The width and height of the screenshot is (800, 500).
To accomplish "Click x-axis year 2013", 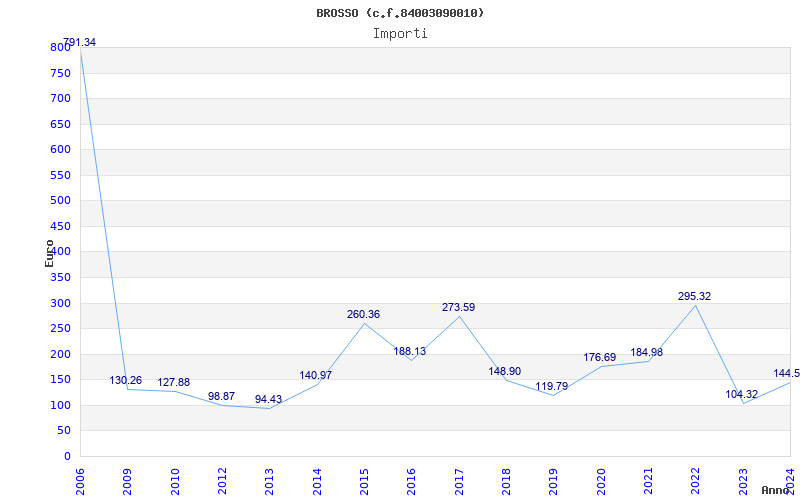I will tap(269, 482).
